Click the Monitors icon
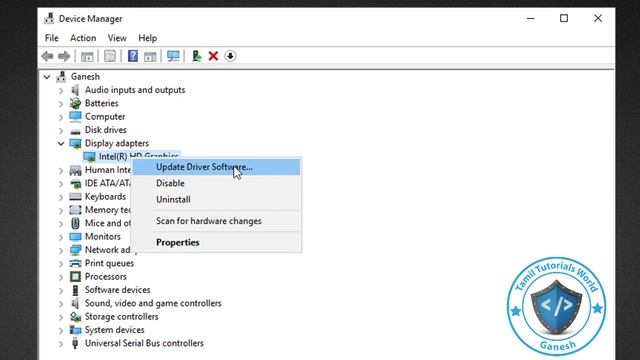The height and width of the screenshot is (360, 640). coord(75,237)
